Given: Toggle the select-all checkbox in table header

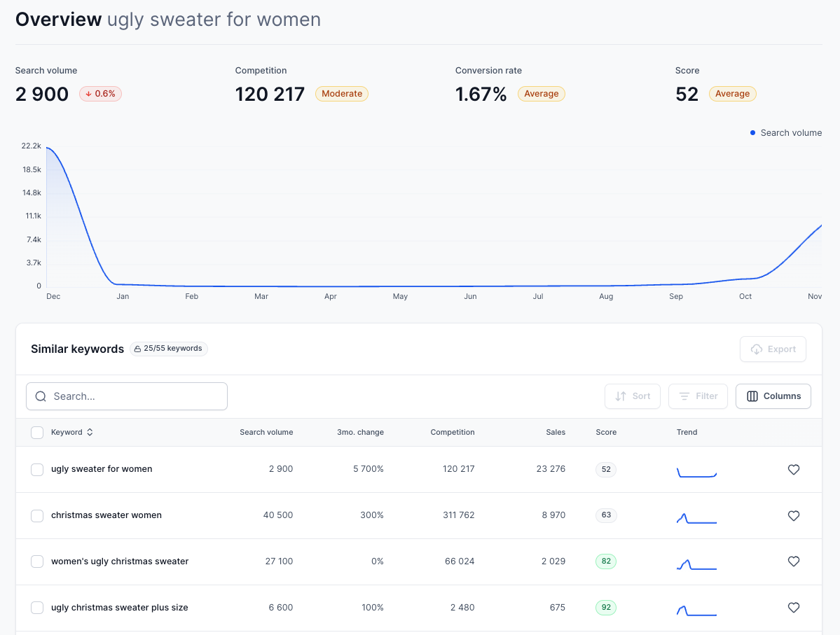Looking at the screenshot, I should click(x=37, y=432).
